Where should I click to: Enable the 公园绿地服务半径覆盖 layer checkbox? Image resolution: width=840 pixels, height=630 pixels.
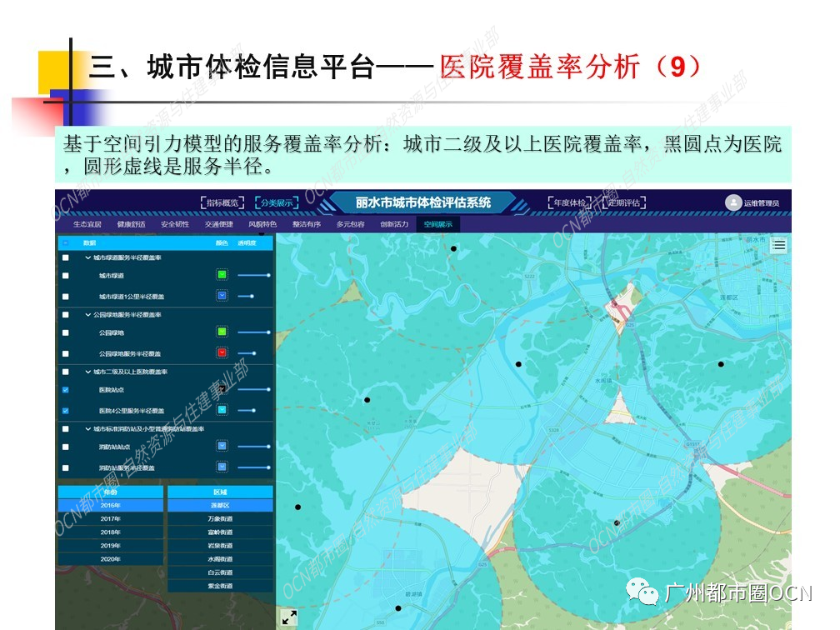[65, 353]
